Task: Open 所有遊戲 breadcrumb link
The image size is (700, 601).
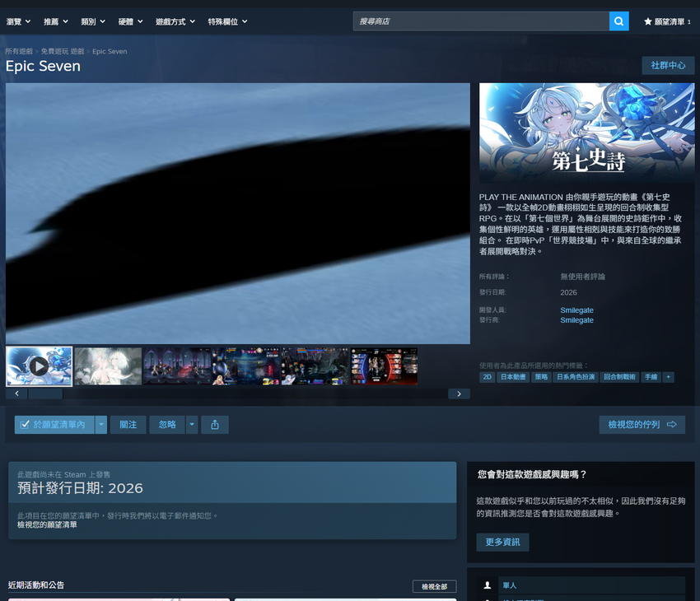Action: 19,51
